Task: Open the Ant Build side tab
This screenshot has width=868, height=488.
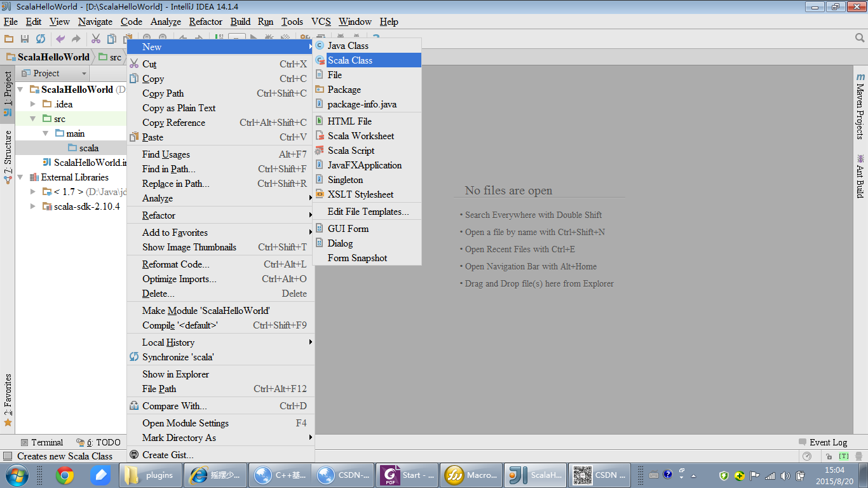Action: pos(860,175)
